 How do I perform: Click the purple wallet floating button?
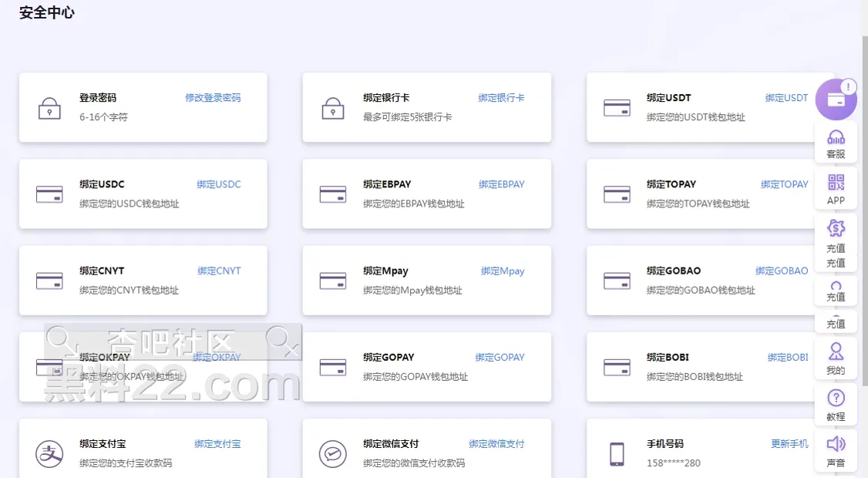click(836, 100)
